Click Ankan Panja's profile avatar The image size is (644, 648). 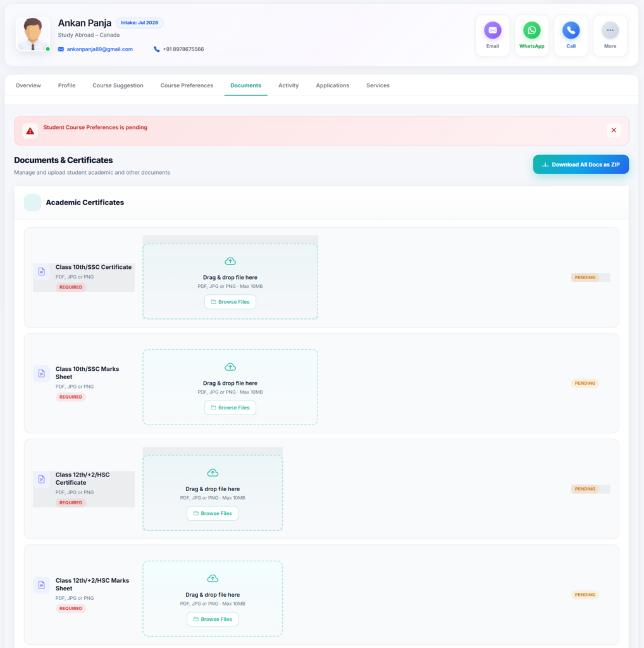[33, 34]
